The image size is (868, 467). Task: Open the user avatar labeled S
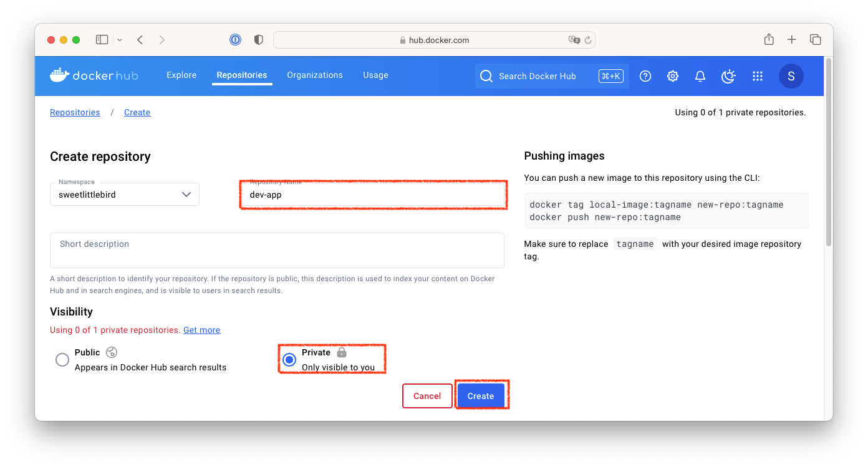pyautogui.click(x=791, y=76)
